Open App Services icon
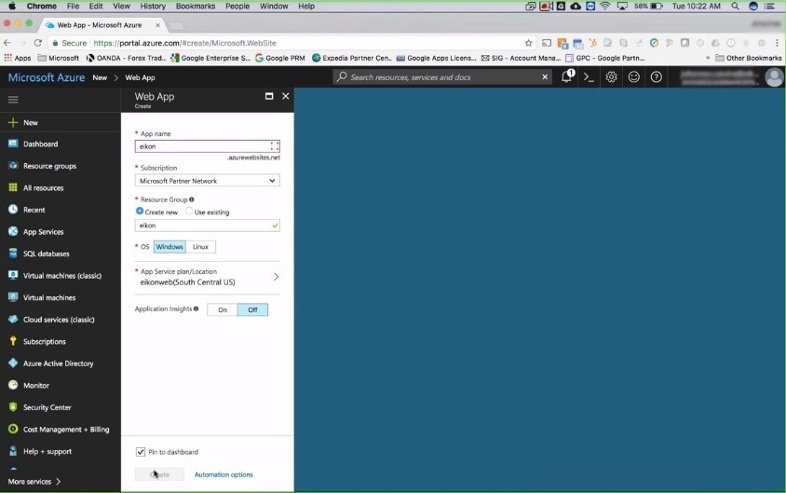 point(13,231)
